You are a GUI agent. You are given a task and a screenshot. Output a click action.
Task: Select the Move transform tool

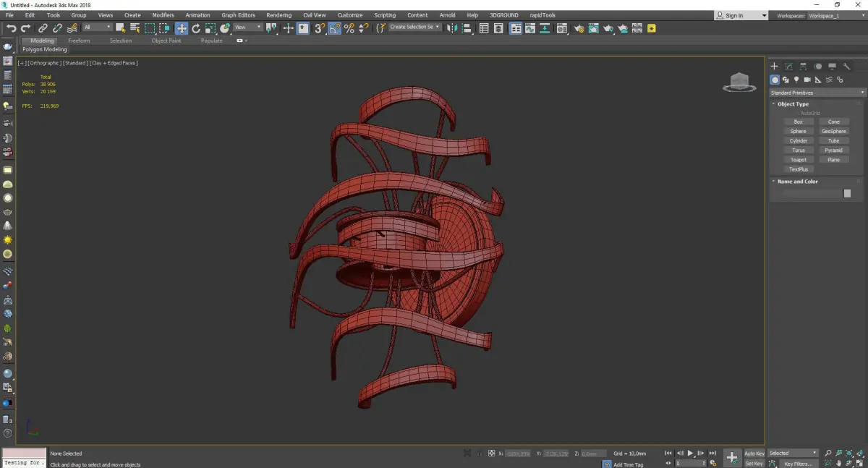(181, 28)
